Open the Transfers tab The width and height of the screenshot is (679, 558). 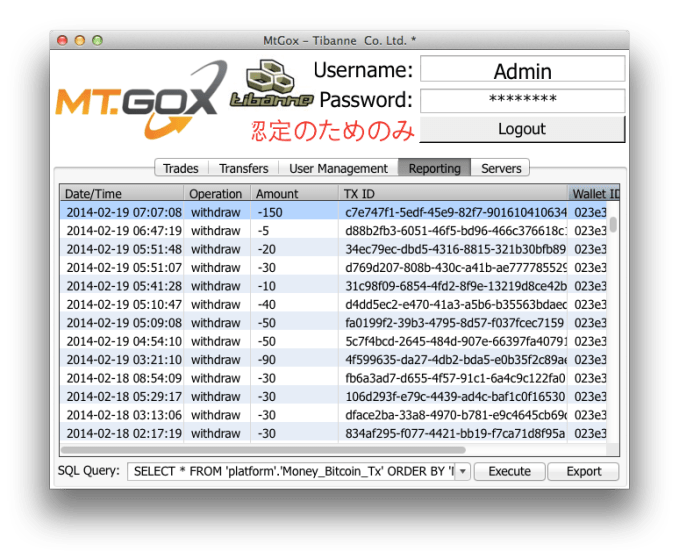click(x=243, y=168)
